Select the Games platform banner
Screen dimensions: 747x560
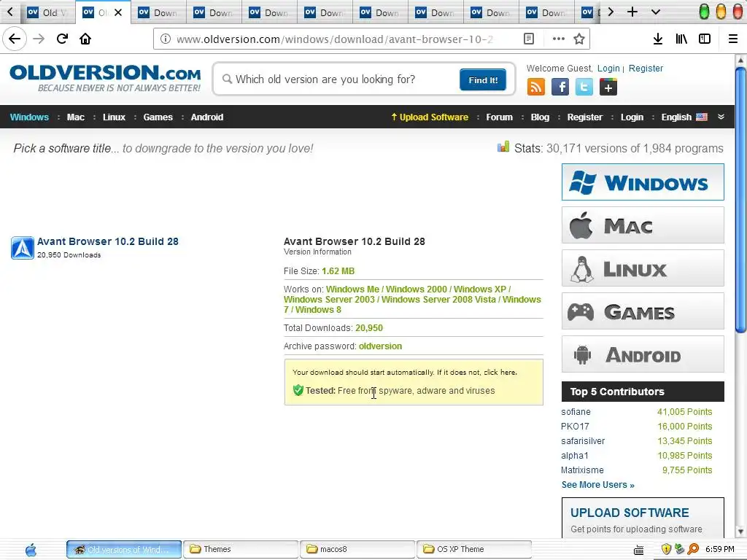click(643, 311)
